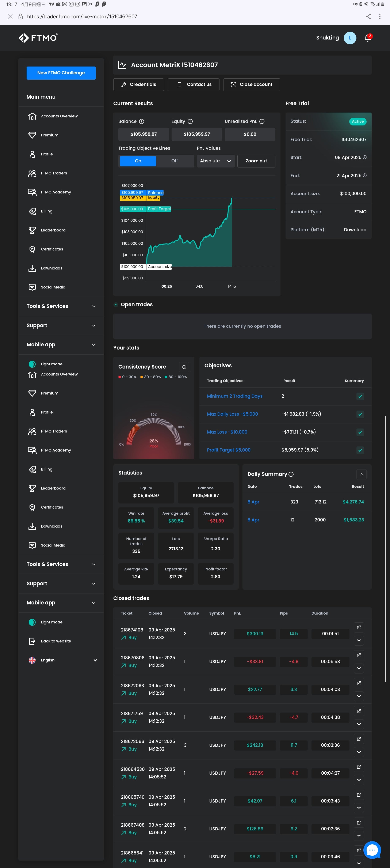Open the notifications bell

(368, 38)
